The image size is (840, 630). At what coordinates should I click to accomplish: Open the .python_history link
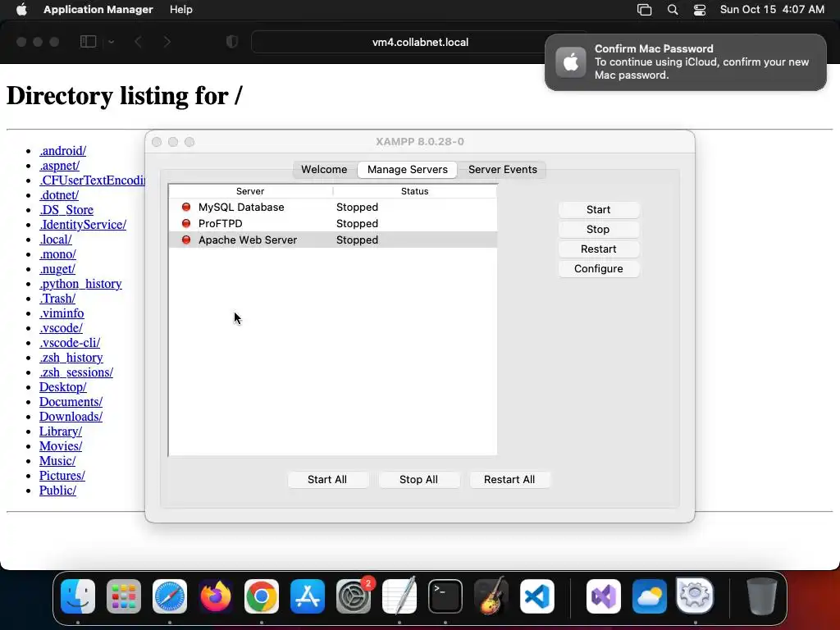[x=80, y=284]
